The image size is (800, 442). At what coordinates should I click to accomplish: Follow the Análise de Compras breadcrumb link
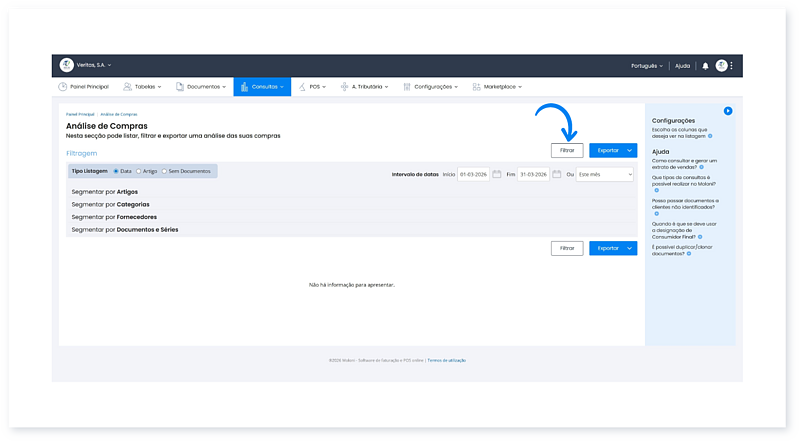pos(119,114)
